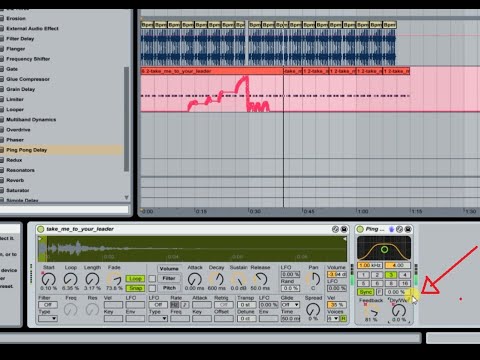Click the Spread knob in sampler
Image resolution: width=480 pixels, height=360 pixels.
[x=313, y=310]
